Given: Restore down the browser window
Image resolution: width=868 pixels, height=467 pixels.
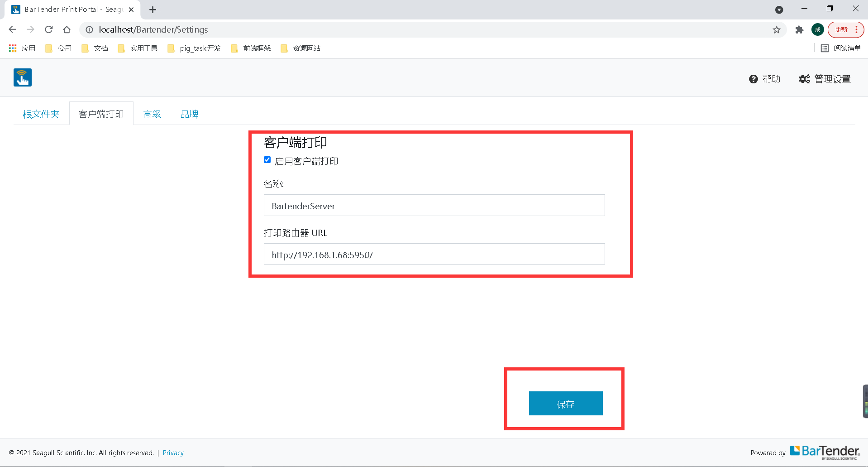Looking at the screenshot, I should pos(830,9).
